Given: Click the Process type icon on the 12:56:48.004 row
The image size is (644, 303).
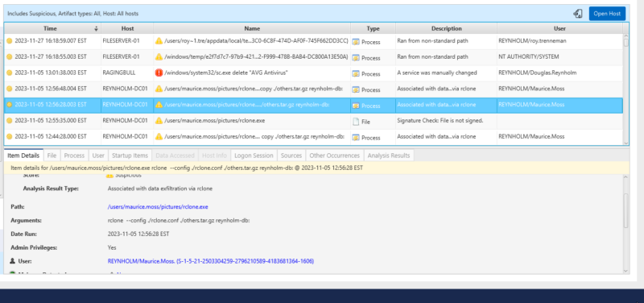Looking at the screenshot, I should coord(356,89).
